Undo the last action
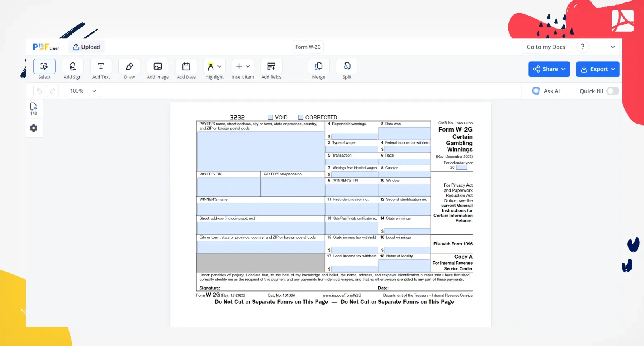This screenshot has height=346, width=644. [39, 91]
